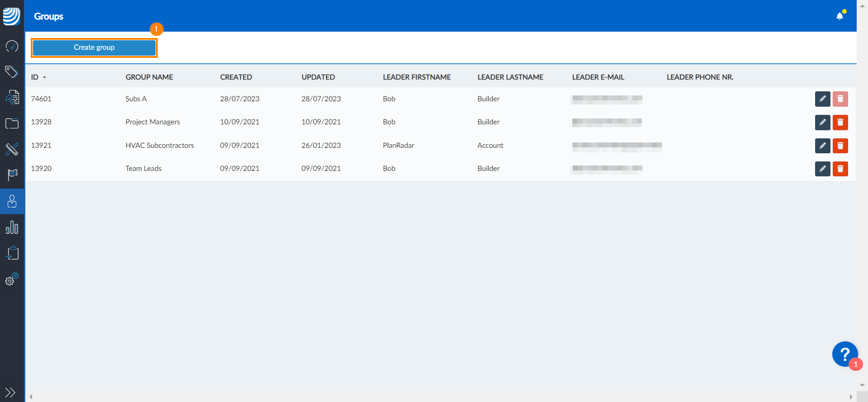Click the horizontal scrollbar right arrow
Image resolution: width=868 pixels, height=402 pixels.
[x=851, y=397]
